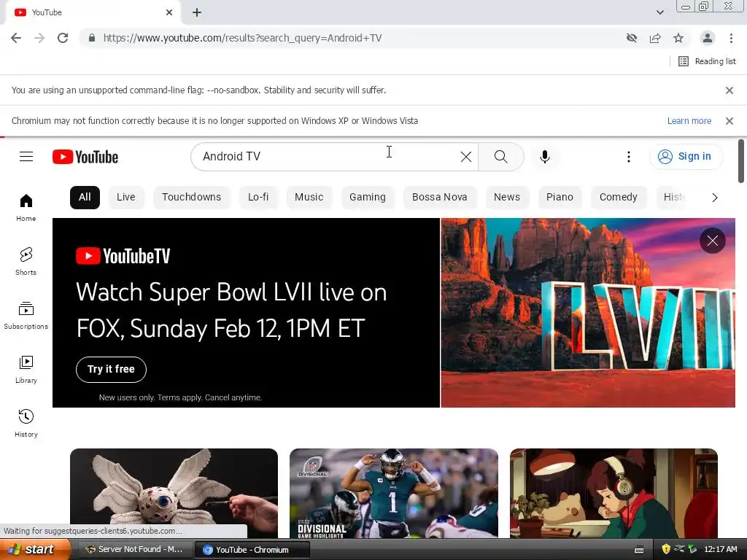Open History from the sidebar
The width and height of the screenshot is (747, 560).
click(x=26, y=423)
